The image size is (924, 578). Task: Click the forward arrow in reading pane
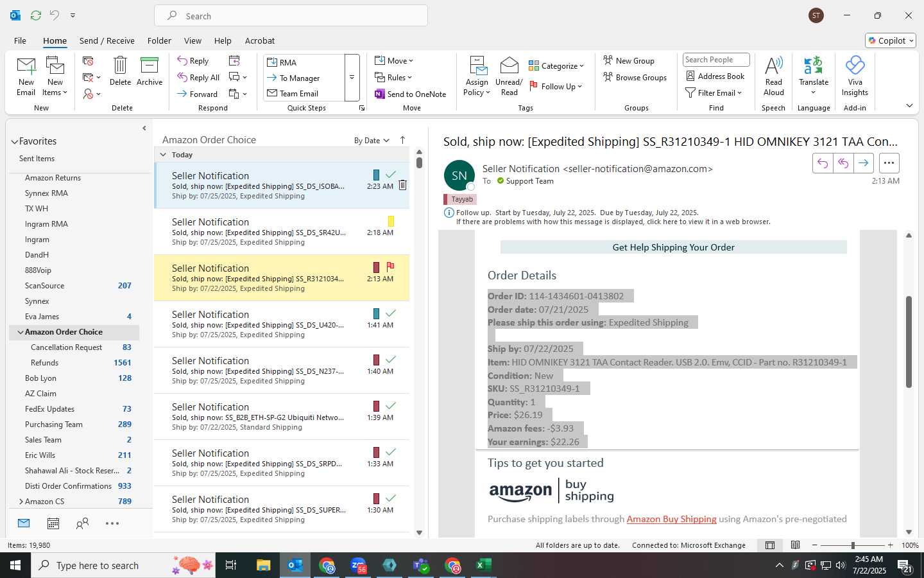[864, 163]
